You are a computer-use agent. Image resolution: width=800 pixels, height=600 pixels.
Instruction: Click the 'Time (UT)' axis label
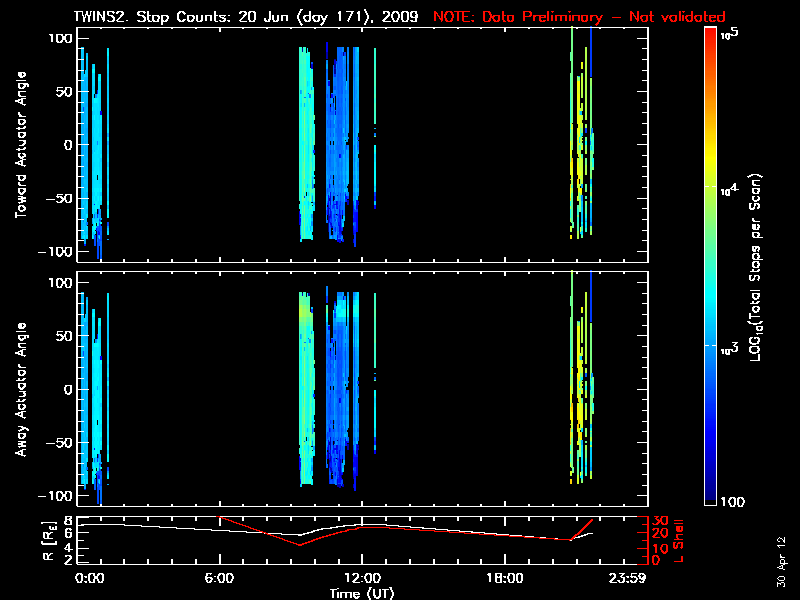(365, 593)
